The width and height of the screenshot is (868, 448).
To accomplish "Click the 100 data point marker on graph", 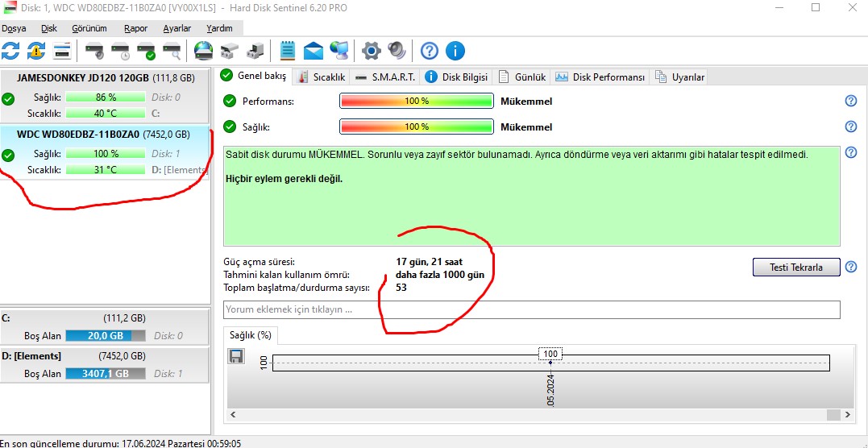I will (x=550, y=362).
